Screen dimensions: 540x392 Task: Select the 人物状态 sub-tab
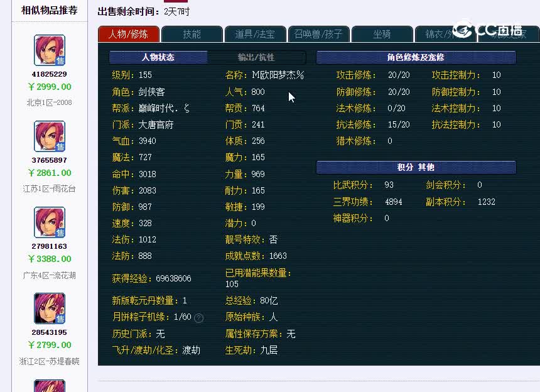click(158, 57)
